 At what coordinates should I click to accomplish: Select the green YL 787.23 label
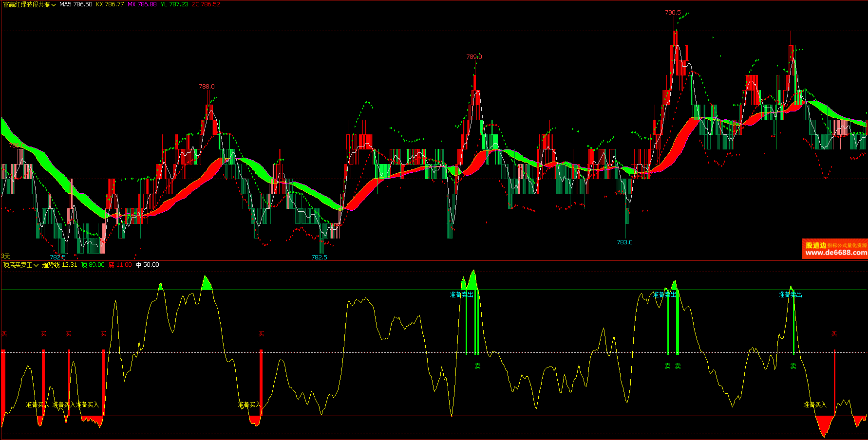174,4
